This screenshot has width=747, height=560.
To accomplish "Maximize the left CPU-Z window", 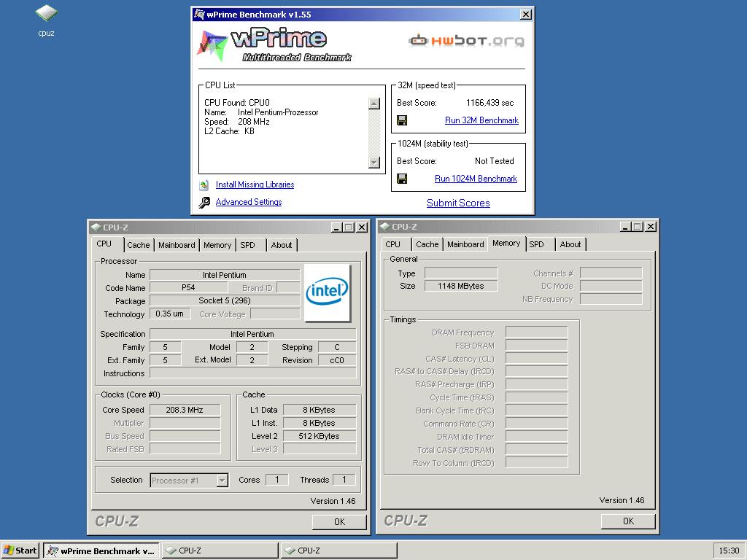I will [x=349, y=227].
